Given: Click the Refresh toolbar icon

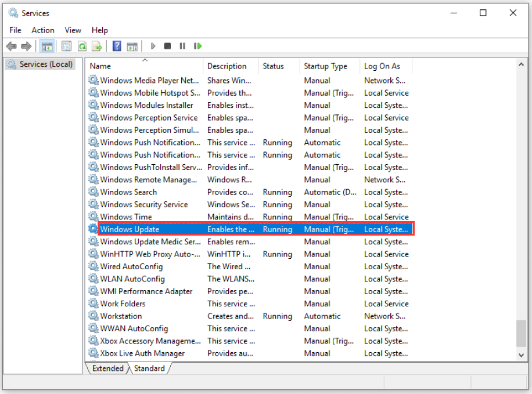Looking at the screenshot, I should point(82,46).
